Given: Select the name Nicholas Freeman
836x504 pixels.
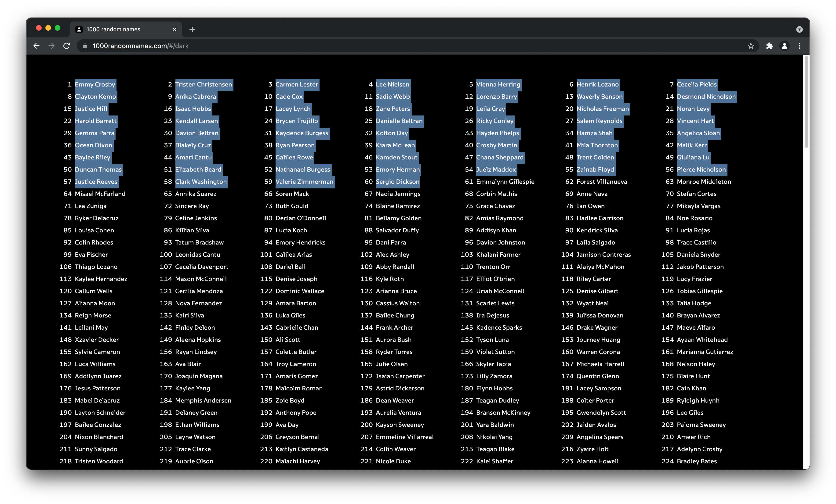Looking at the screenshot, I should pyautogui.click(x=603, y=109).
